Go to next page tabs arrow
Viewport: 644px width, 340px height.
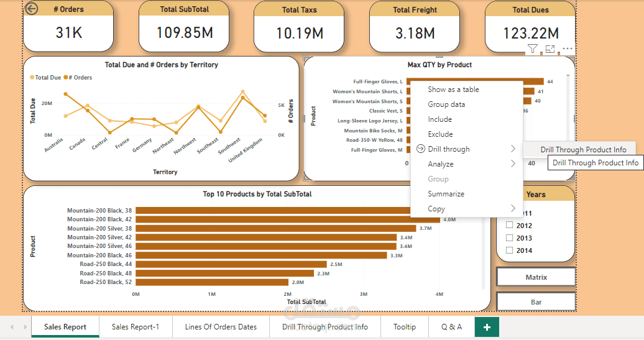pyautogui.click(x=25, y=327)
